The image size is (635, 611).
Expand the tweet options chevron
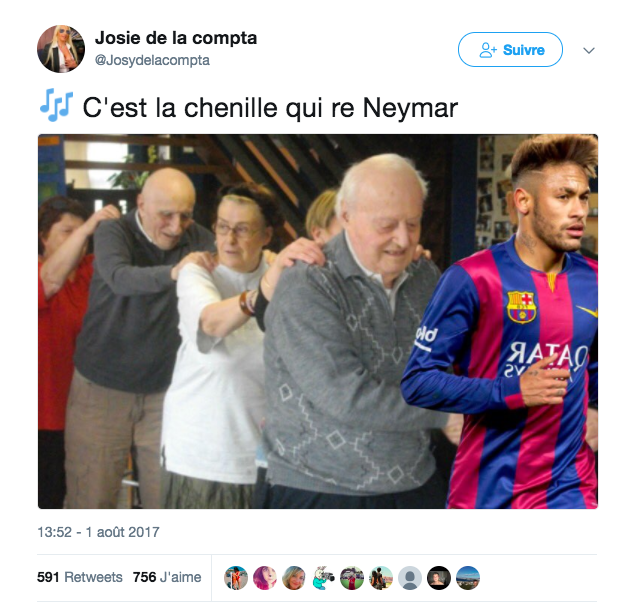[589, 50]
